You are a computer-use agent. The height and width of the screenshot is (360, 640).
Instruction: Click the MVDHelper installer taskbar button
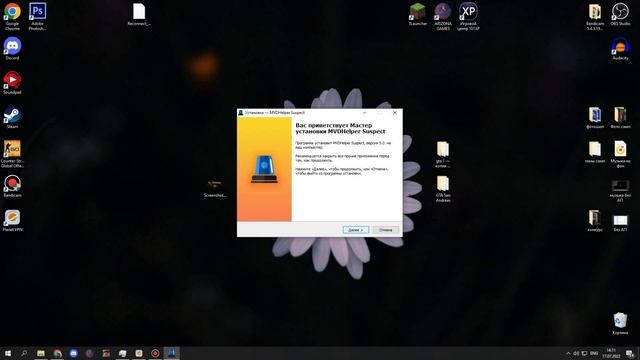tap(171, 353)
